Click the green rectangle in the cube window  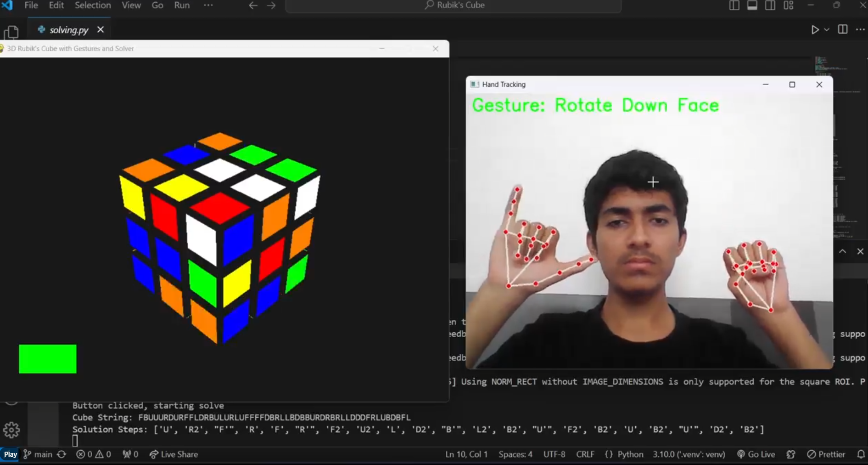[47, 359]
